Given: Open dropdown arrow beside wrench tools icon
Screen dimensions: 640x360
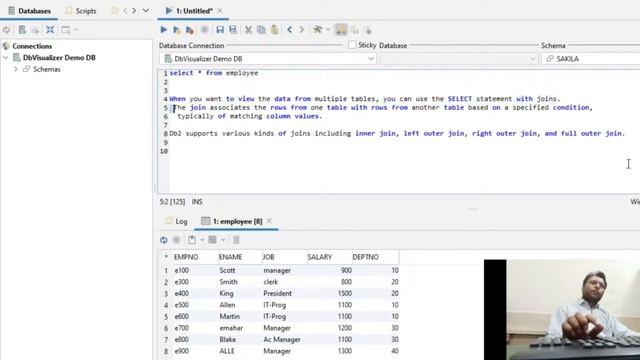Looking at the screenshot, I should [x=327, y=30].
